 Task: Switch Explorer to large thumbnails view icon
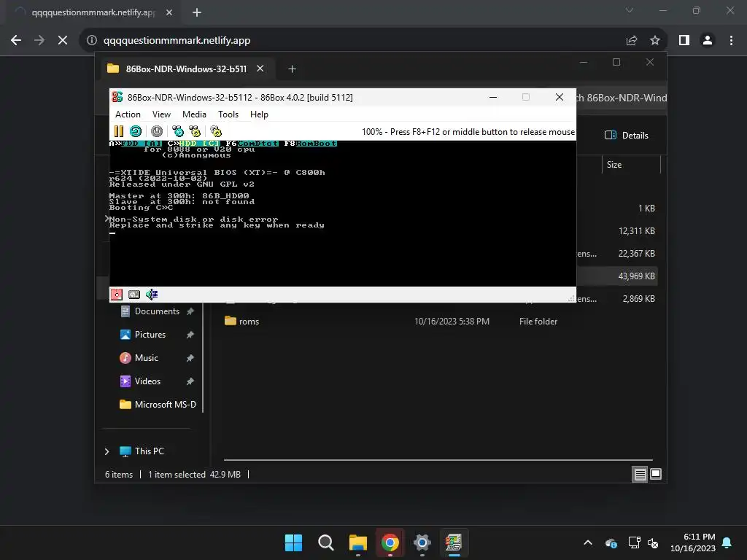[x=656, y=474]
